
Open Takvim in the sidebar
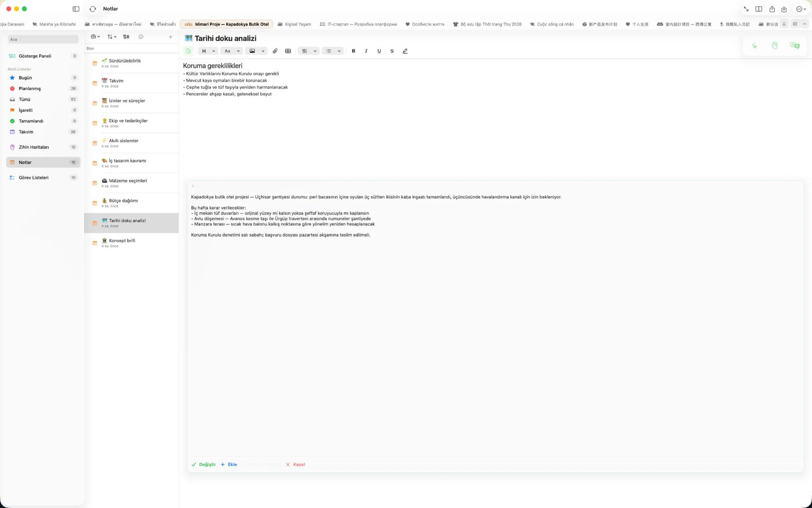pos(43,132)
